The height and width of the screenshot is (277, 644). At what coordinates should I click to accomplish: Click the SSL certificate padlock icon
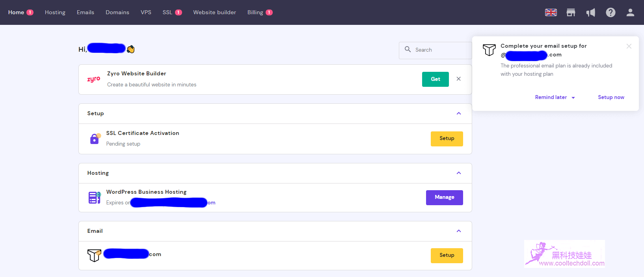tap(95, 138)
